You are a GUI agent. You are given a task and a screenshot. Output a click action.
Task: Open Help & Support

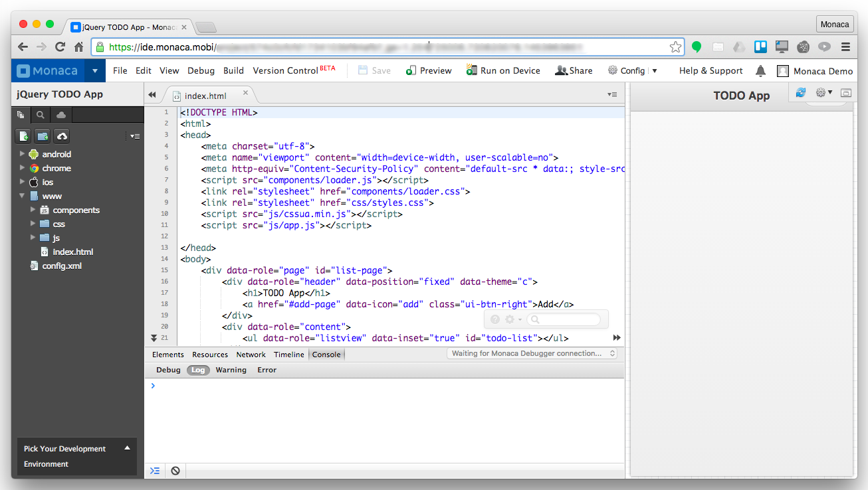710,70
